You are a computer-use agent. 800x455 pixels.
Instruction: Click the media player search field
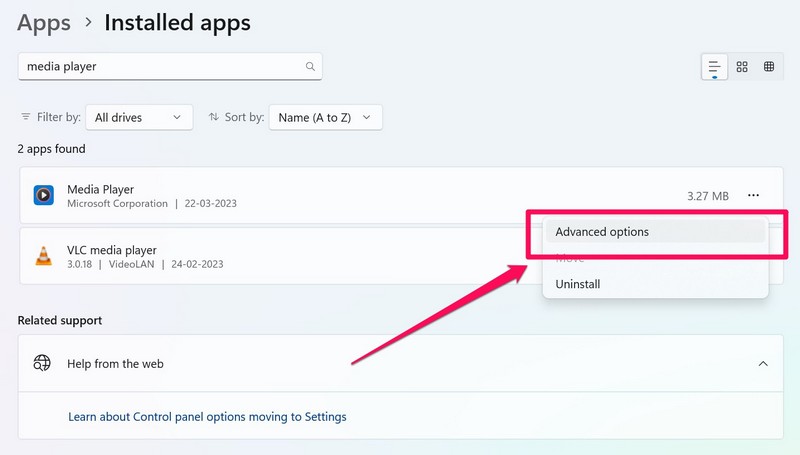pyautogui.click(x=170, y=66)
